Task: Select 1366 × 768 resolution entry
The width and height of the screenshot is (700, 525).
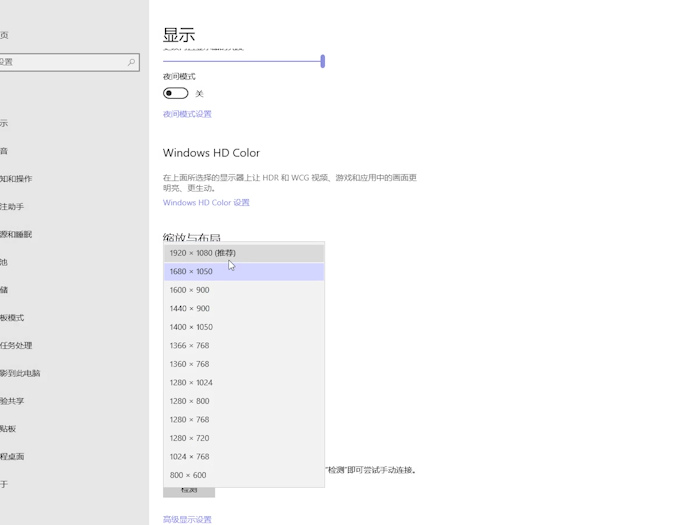Action: (244, 346)
